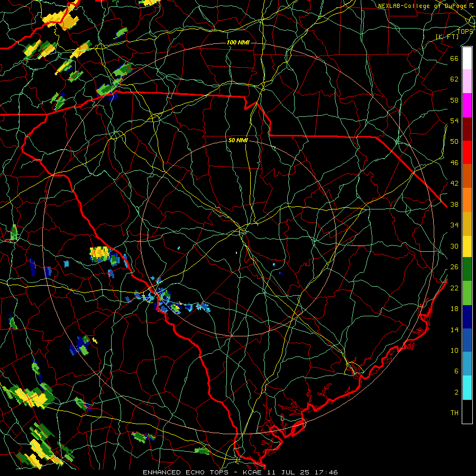The height and width of the screenshot is (476, 476).
Task: Pick the dark red (maroon) legend block
Action: tap(467, 129)
